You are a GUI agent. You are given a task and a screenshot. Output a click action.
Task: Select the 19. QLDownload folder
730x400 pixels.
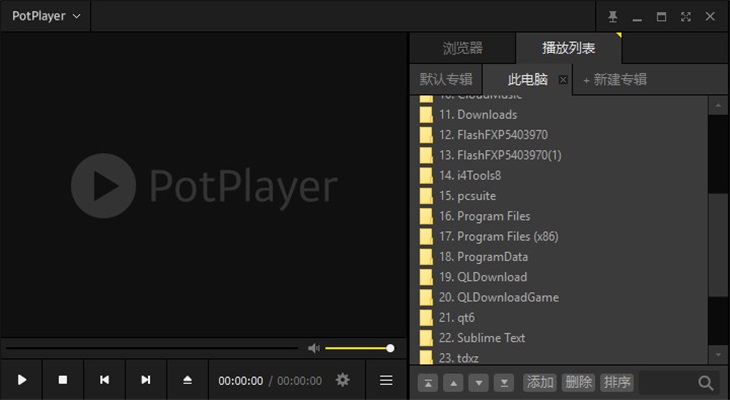click(x=559, y=277)
